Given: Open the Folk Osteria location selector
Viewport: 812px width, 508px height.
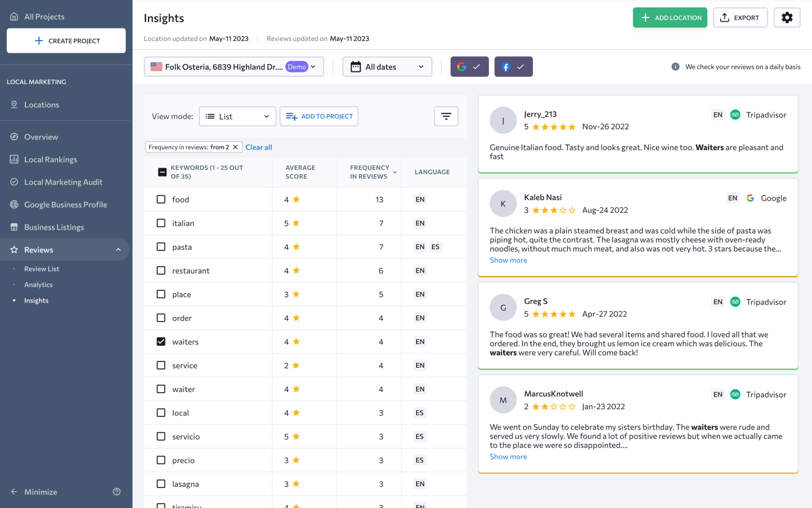Looking at the screenshot, I should [234, 67].
